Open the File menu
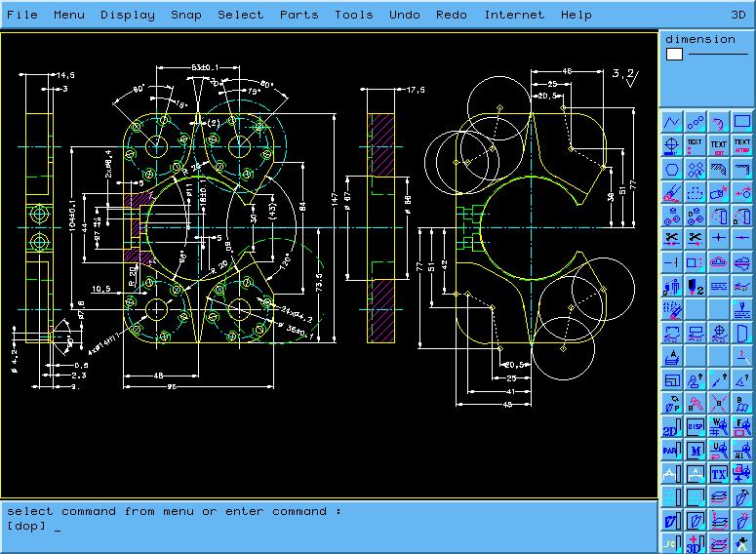The height and width of the screenshot is (554, 756). (x=22, y=15)
